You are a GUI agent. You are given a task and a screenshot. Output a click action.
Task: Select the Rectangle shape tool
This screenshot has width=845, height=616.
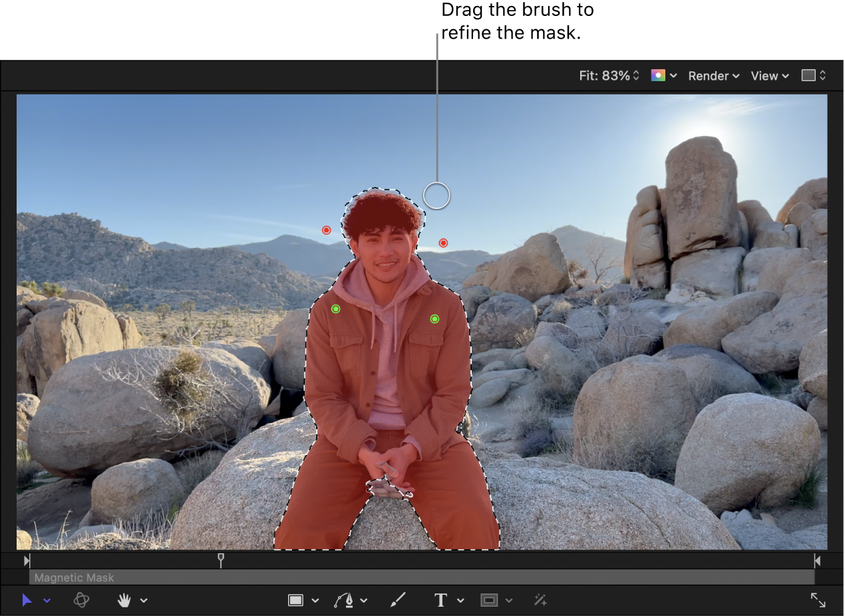click(x=295, y=600)
